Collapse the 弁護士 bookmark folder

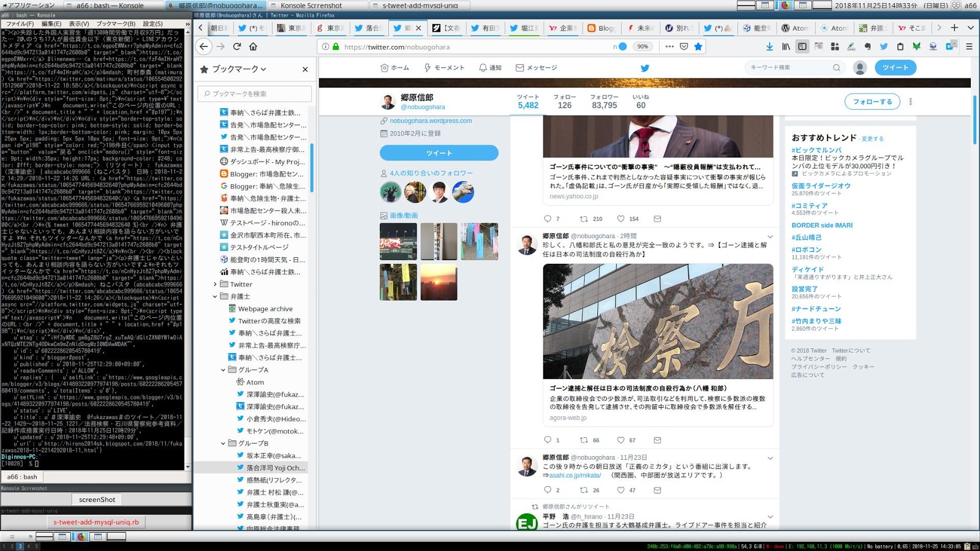click(x=215, y=296)
